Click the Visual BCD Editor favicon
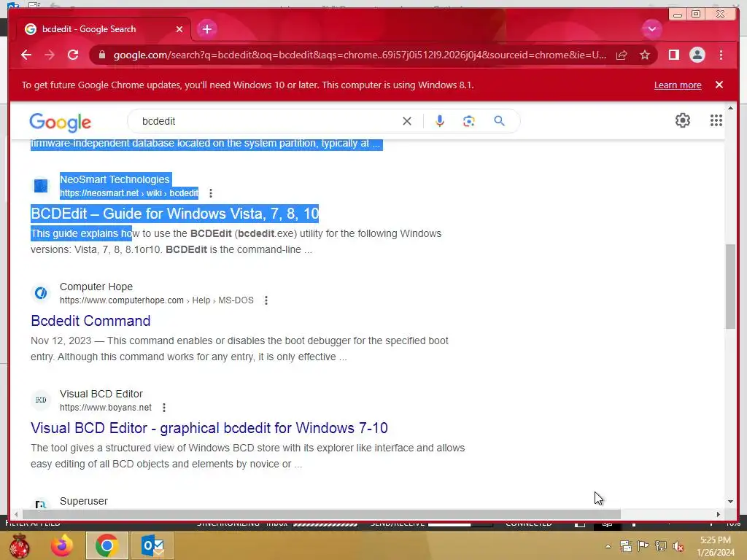This screenshot has width=747, height=560. (x=41, y=400)
